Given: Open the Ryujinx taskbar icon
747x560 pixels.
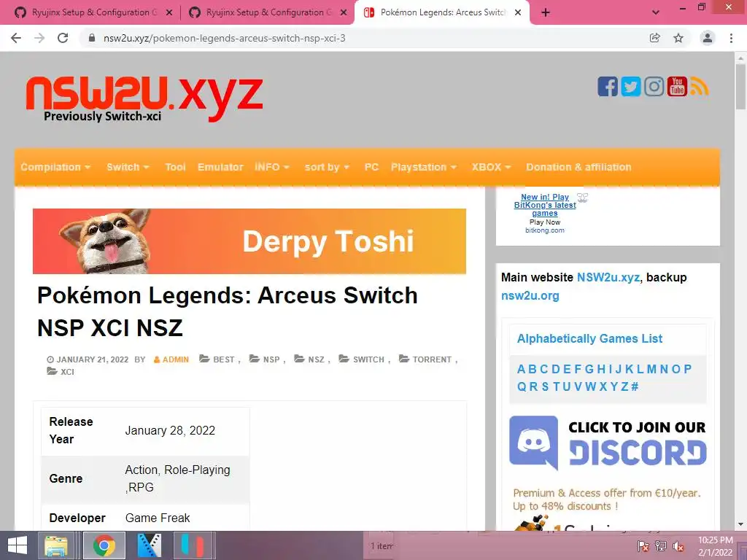Looking at the screenshot, I should (193, 545).
